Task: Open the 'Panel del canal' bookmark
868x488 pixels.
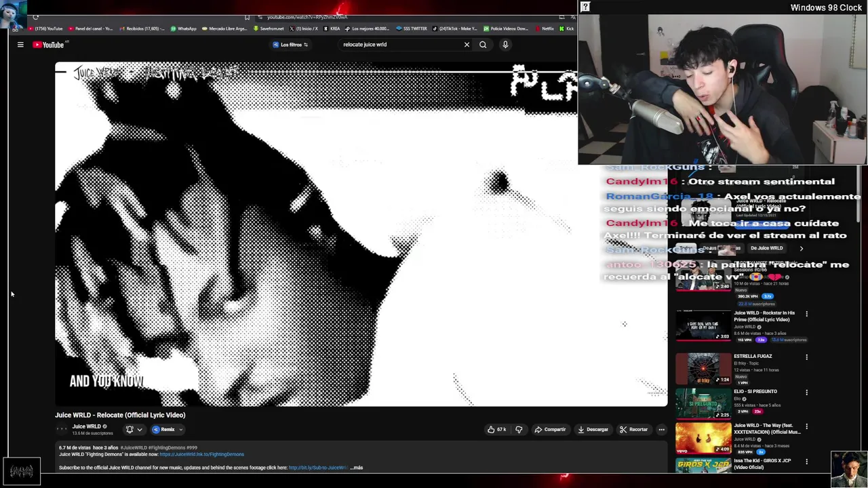Action: (90, 28)
